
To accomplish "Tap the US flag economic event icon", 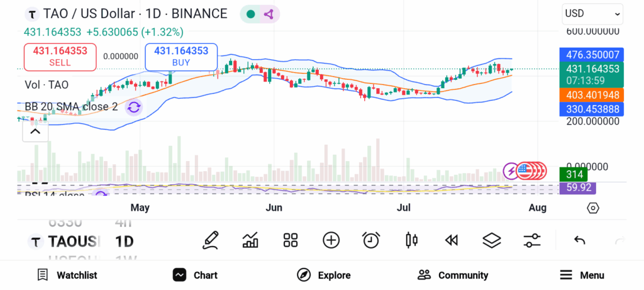I will pyautogui.click(x=523, y=171).
